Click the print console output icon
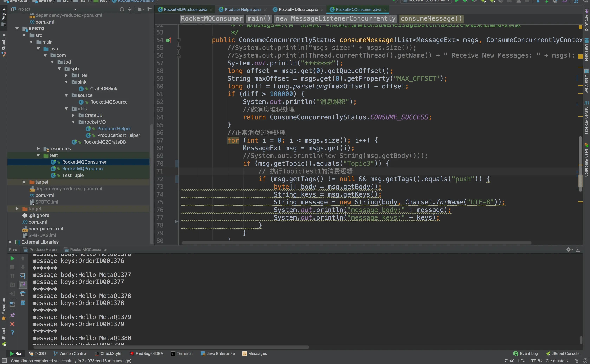The image size is (590, 364). click(x=23, y=293)
